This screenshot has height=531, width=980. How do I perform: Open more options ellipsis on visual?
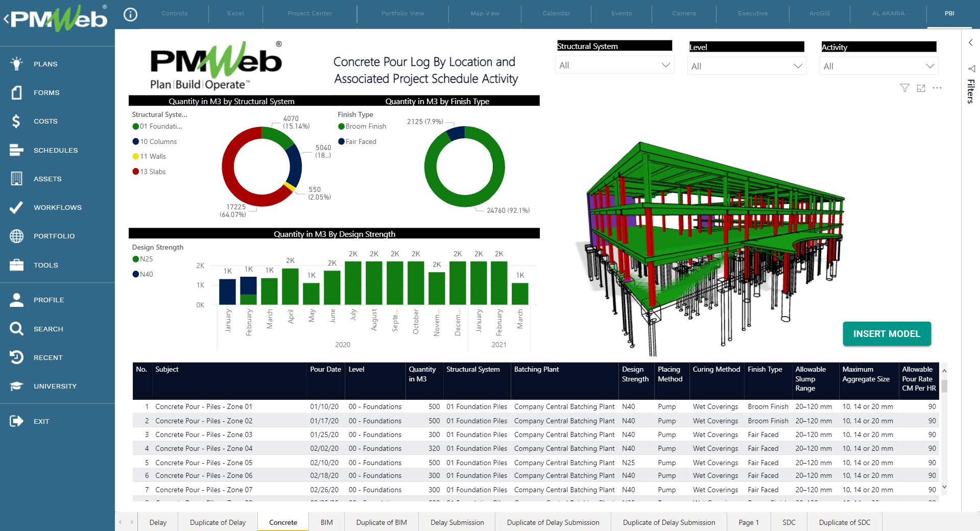tap(937, 88)
